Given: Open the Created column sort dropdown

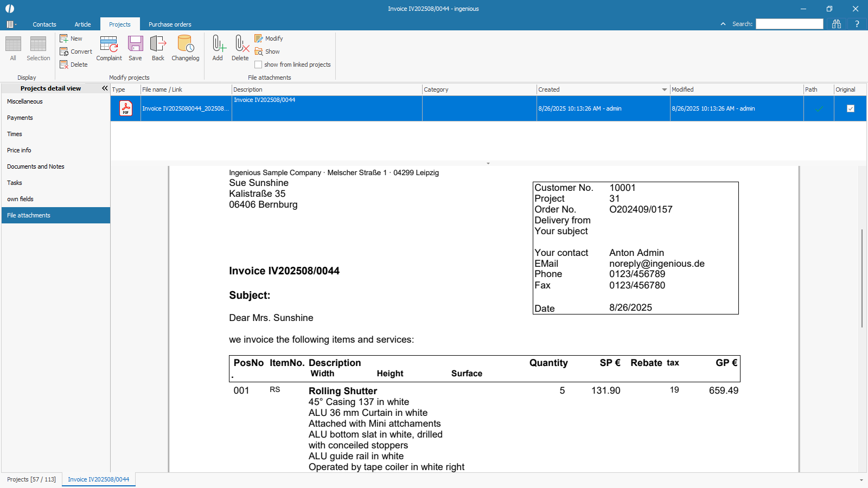Looking at the screenshot, I should tap(664, 89).
